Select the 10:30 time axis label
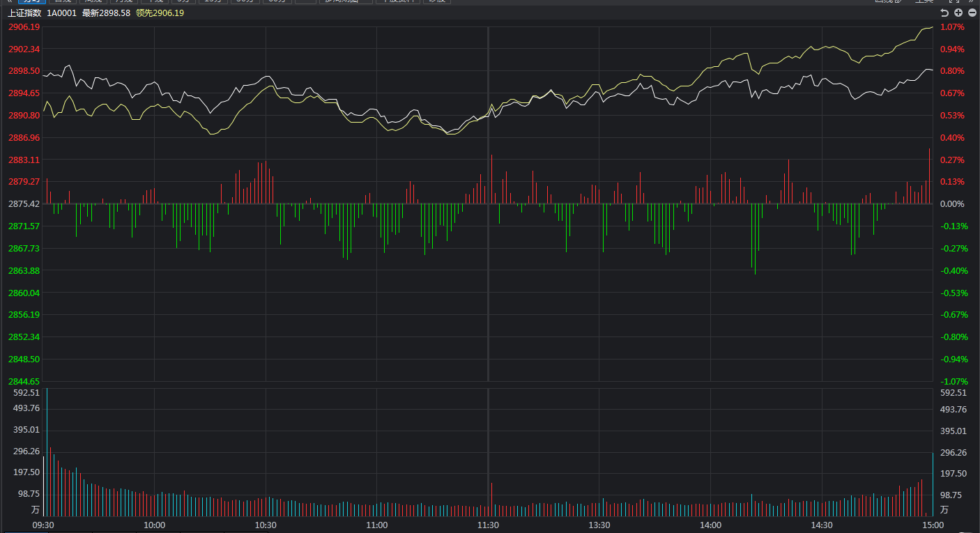The image size is (980, 533). (266, 525)
